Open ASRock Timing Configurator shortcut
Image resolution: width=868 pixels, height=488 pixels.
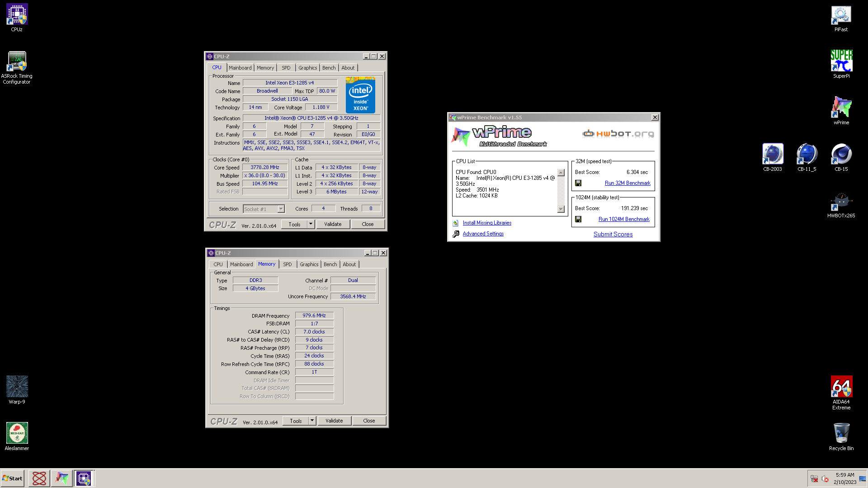(x=17, y=67)
